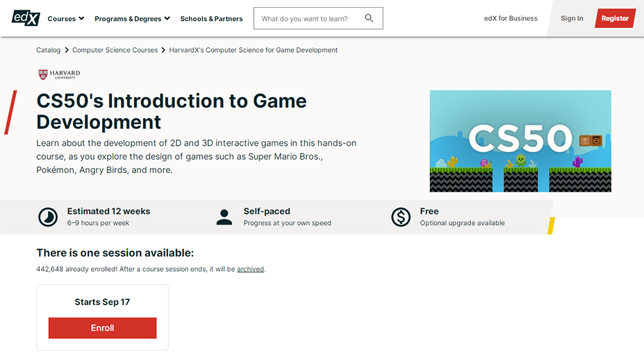
Task: Open edX for Business link
Action: [x=511, y=18]
